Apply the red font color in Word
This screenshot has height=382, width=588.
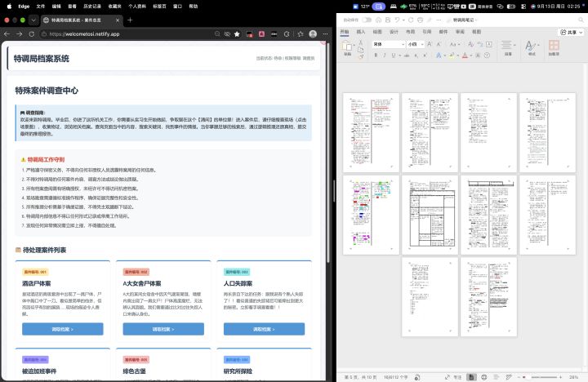(x=465, y=56)
